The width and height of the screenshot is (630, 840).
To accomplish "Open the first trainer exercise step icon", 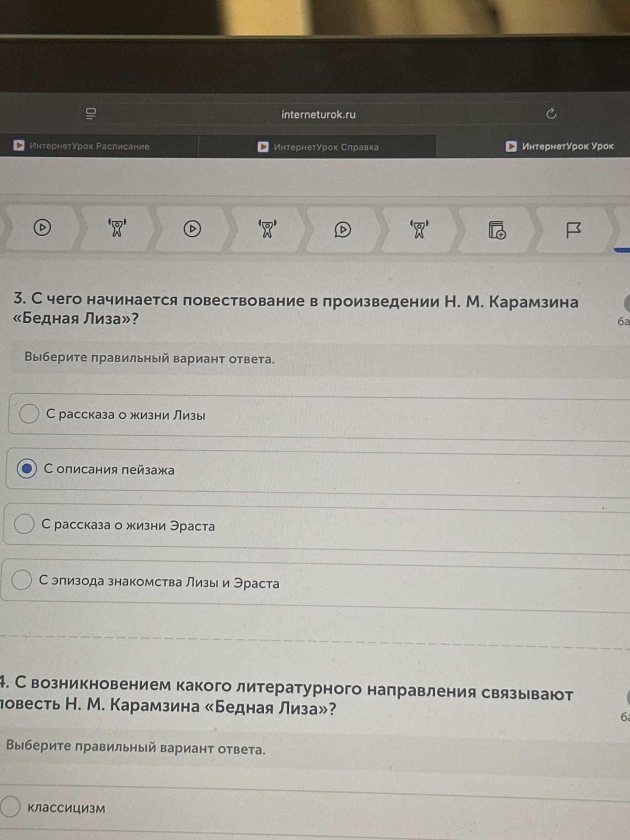I will click(117, 228).
